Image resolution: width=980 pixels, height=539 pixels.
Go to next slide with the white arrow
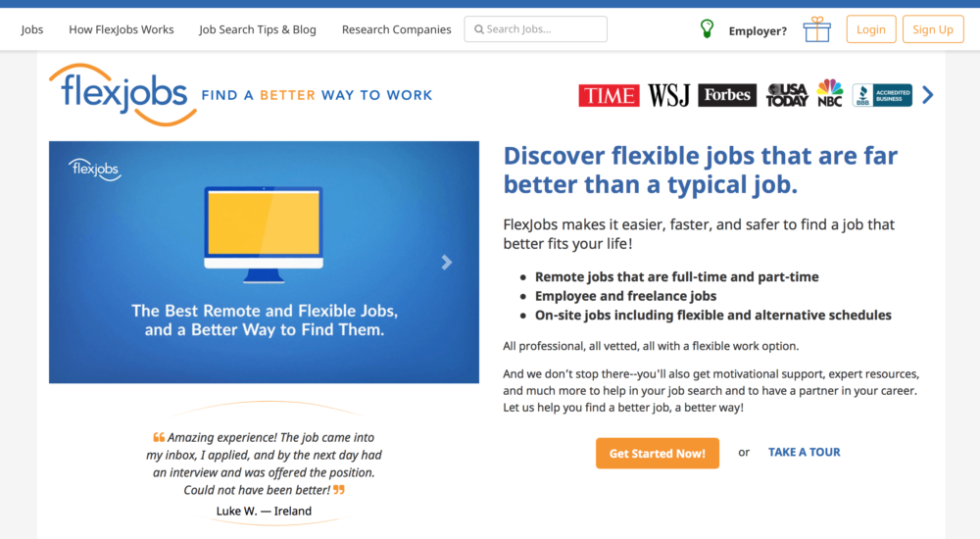coord(446,262)
